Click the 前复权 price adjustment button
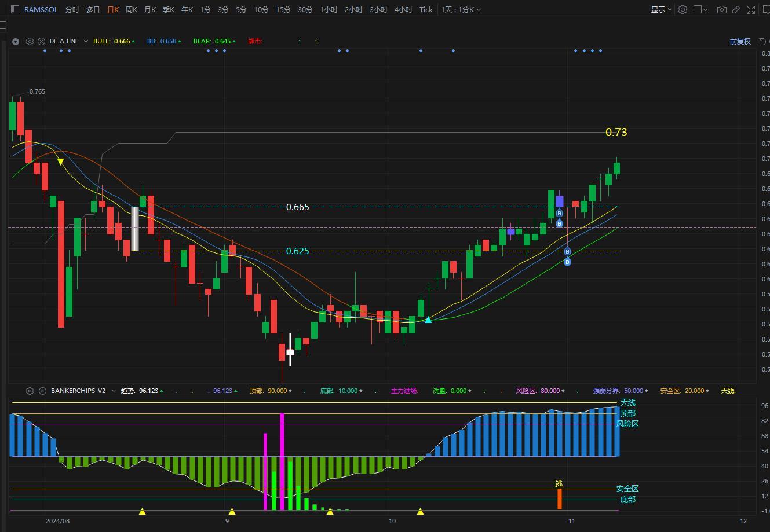 pyautogui.click(x=740, y=41)
